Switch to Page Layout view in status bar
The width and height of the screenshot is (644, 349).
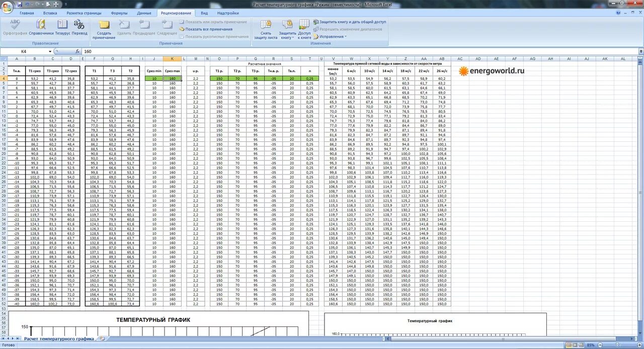[575, 345]
